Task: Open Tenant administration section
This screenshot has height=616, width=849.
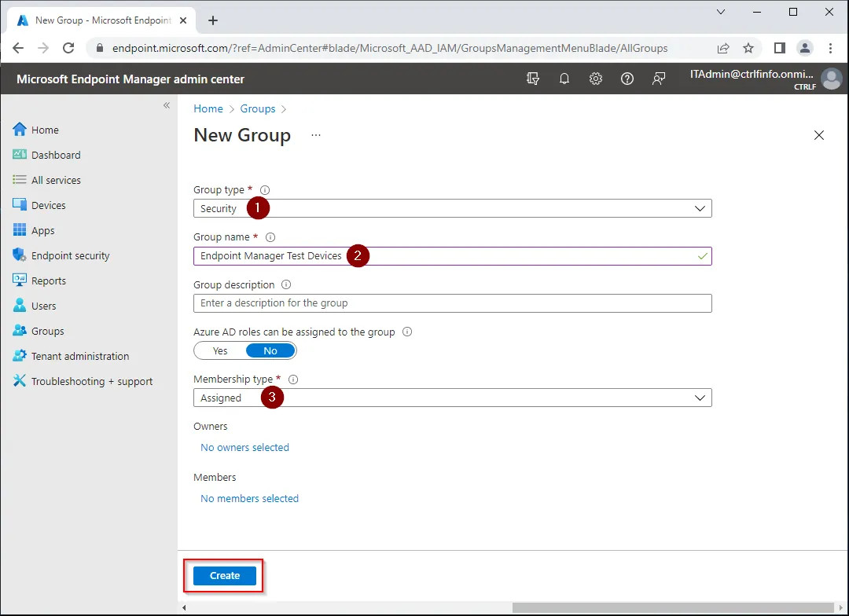Action: (x=71, y=356)
